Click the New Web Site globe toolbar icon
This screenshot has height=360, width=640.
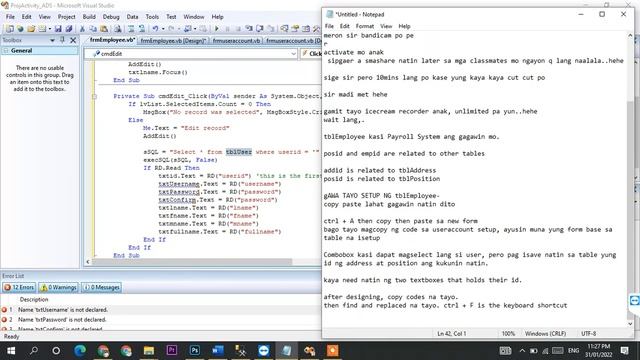click(20, 29)
